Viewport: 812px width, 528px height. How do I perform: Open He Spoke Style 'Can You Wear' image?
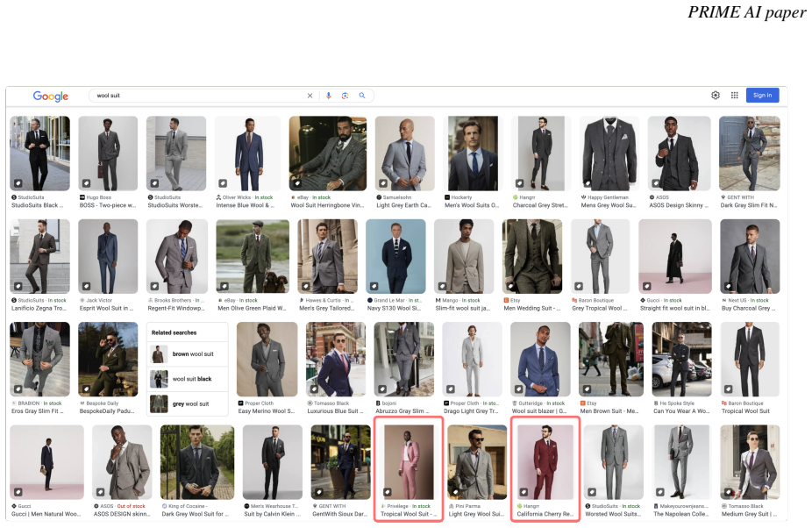[682, 360]
